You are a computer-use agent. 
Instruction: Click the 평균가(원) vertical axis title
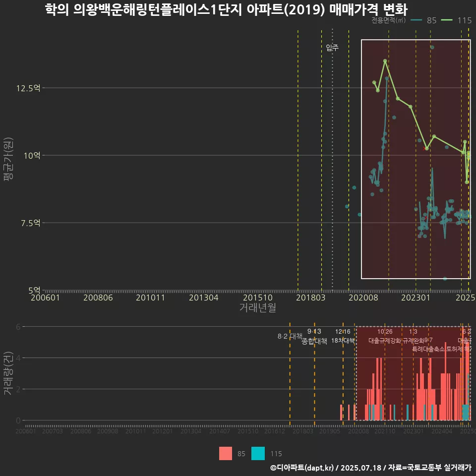[8, 159]
